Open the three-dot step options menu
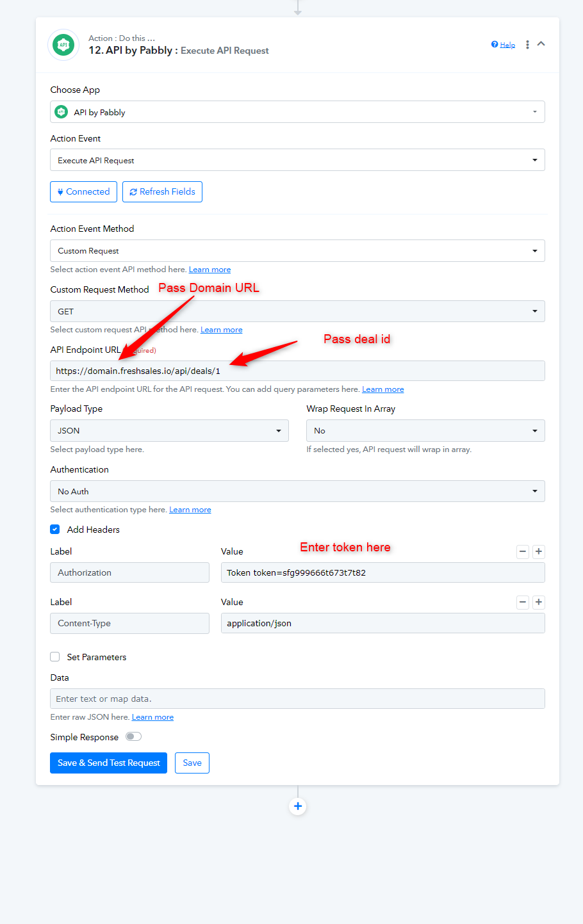Image resolution: width=583 pixels, height=924 pixels. pos(527,45)
